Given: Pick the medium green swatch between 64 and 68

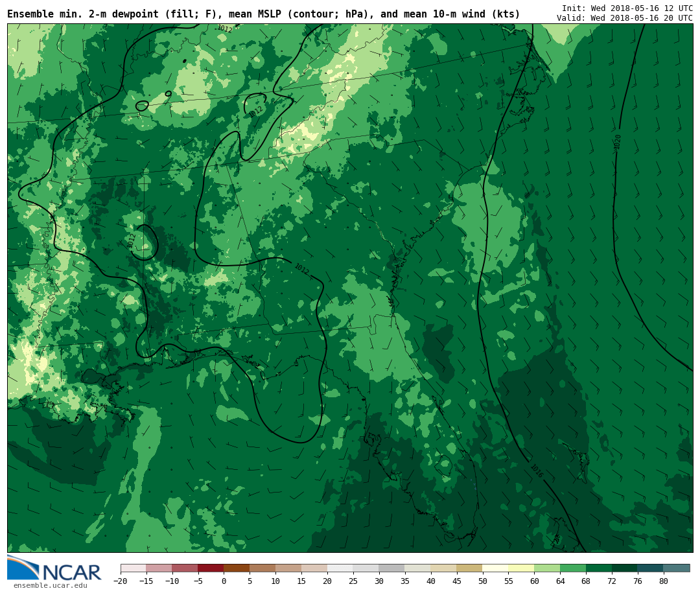Looking at the screenshot, I should [x=574, y=568].
